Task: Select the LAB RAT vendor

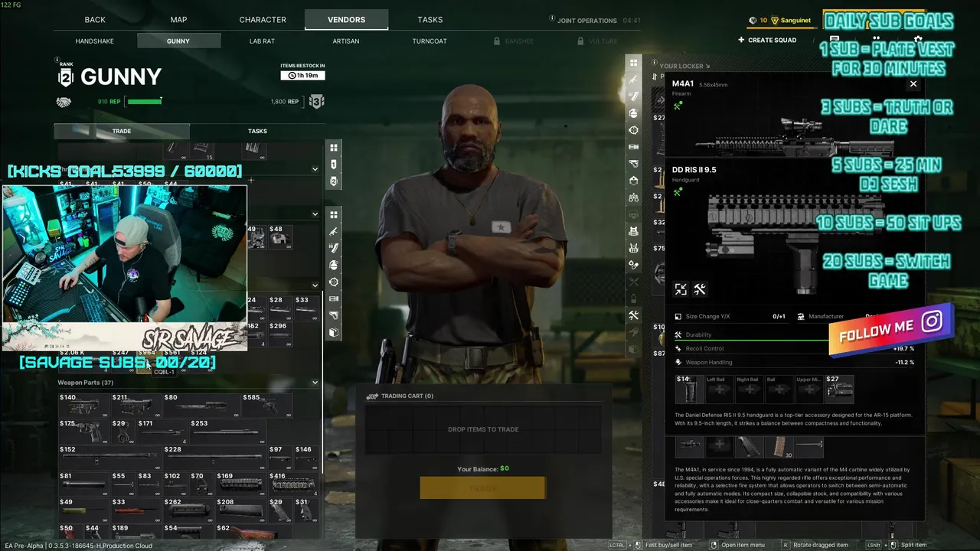Action: point(263,41)
